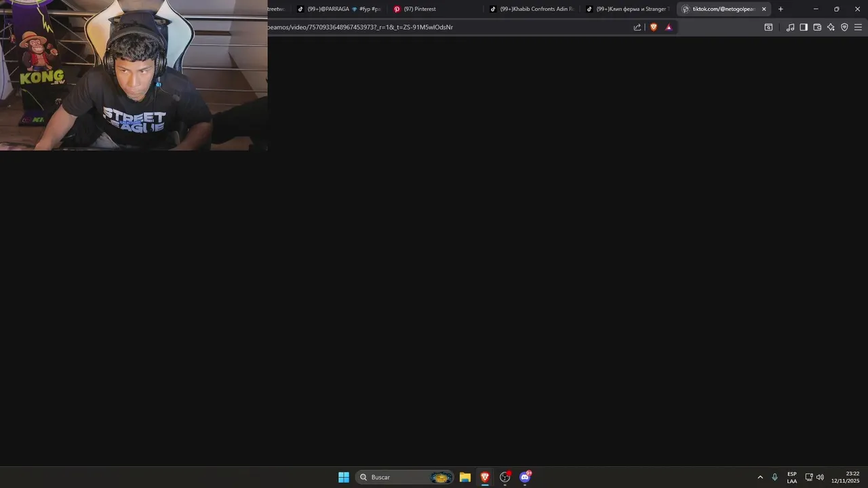The height and width of the screenshot is (488, 868).
Task: Open the Windows Start menu
Action: (x=344, y=477)
